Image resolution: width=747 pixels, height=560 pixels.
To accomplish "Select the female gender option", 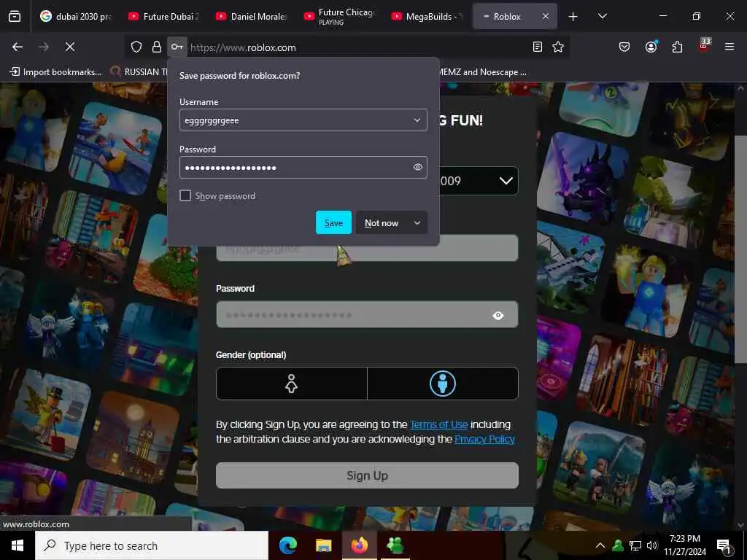I will coord(292,384).
